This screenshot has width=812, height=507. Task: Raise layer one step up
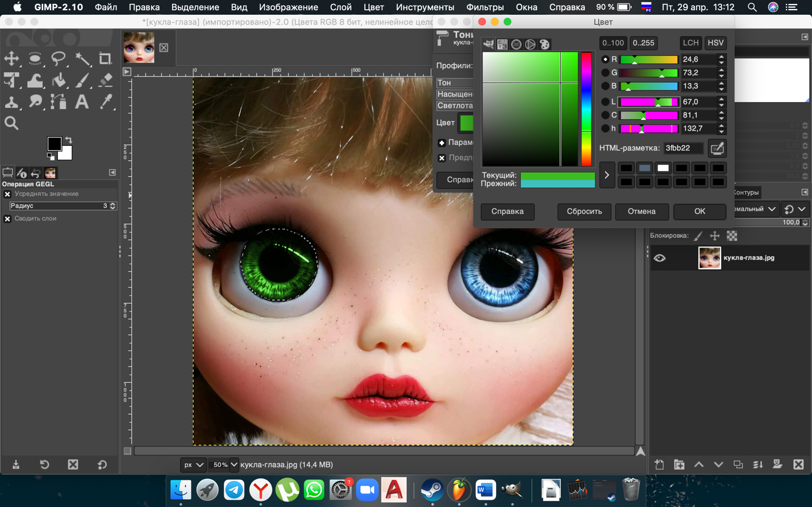(x=699, y=464)
